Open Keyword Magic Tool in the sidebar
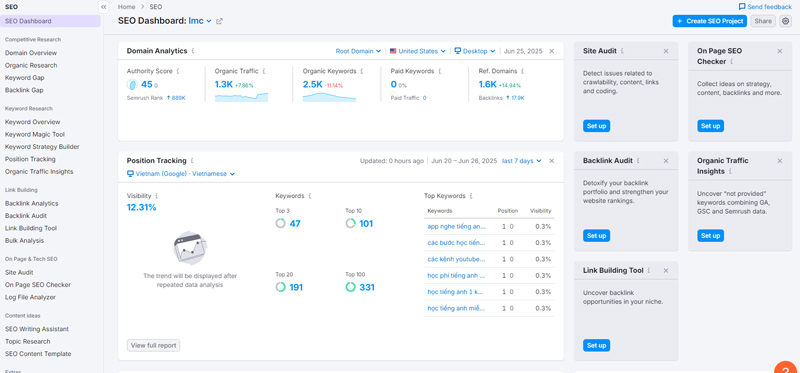The height and width of the screenshot is (373, 800). pos(35,135)
